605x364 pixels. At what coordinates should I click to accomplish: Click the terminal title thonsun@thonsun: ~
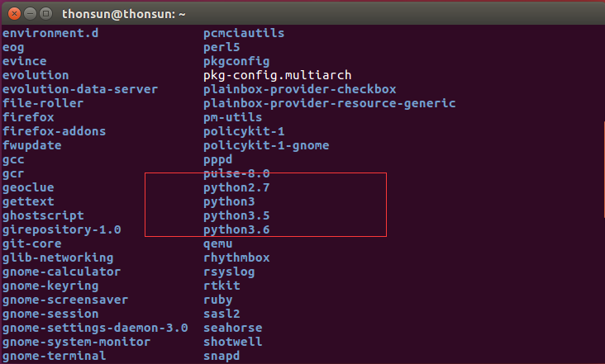(123, 14)
